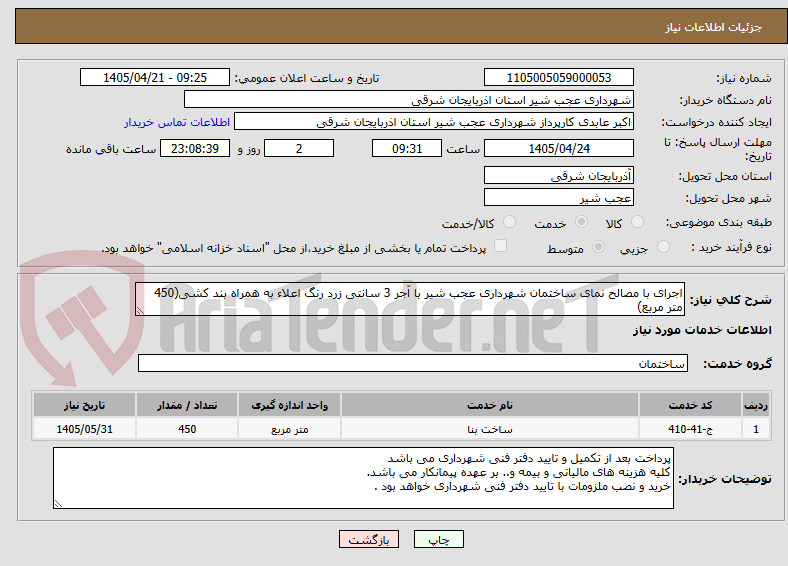Click the تاریخ نیاز column header
This screenshot has height=566, width=788.
[x=84, y=405]
